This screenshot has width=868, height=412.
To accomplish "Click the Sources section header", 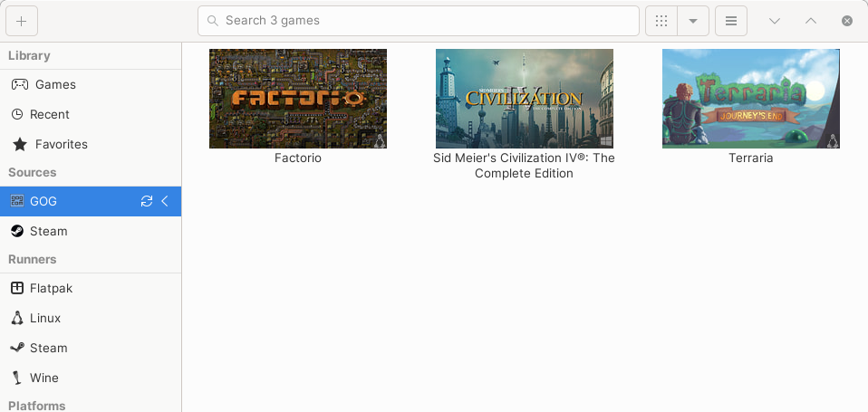I will coord(32,173).
